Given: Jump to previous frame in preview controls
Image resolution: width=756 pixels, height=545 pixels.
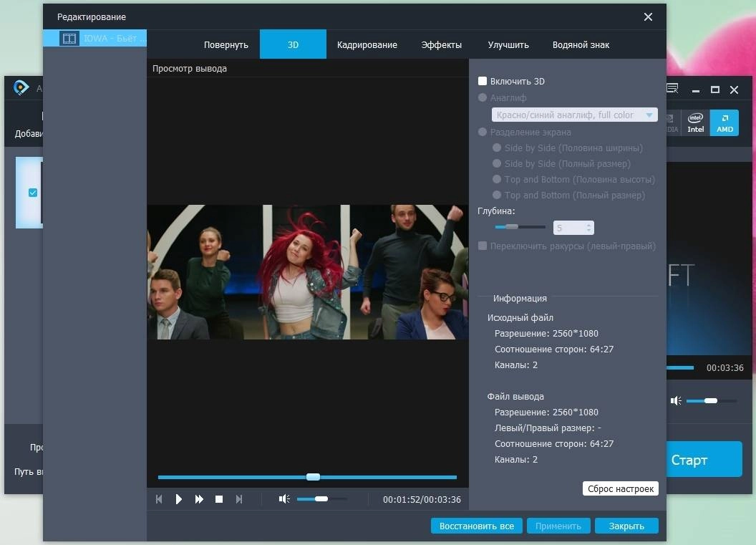Looking at the screenshot, I should [159, 499].
